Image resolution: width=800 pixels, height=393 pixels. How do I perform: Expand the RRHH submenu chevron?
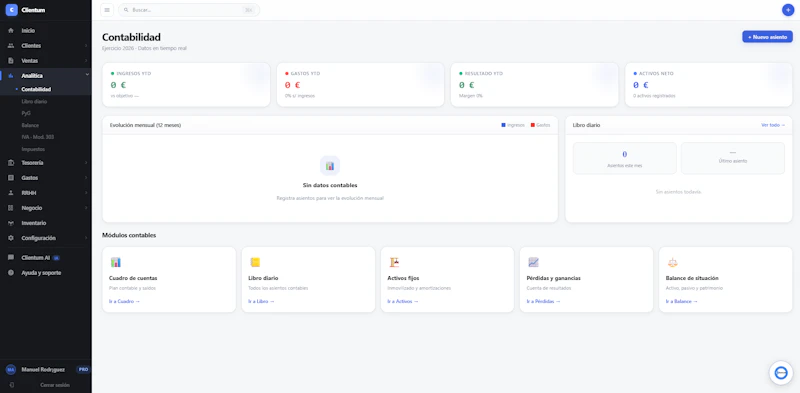(86, 193)
